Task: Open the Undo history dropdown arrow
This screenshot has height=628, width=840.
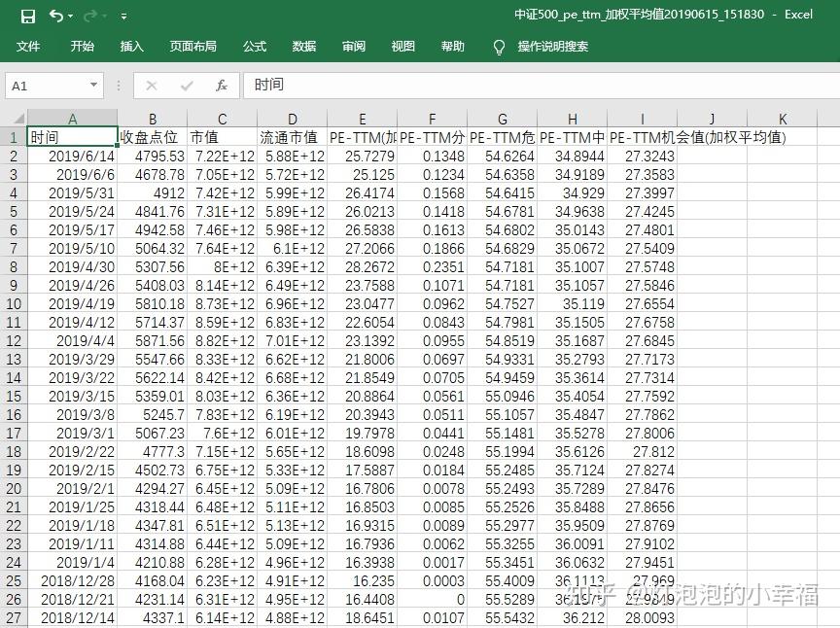Action: click(x=68, y=16)
